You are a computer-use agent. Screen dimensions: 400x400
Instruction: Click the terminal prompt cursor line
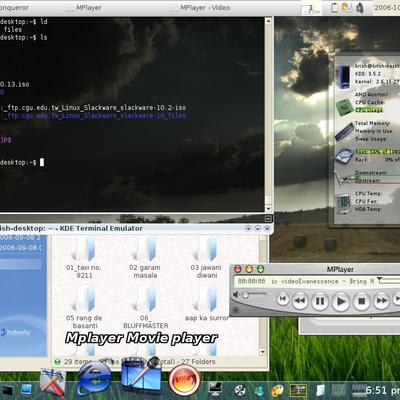pos(22,162)
